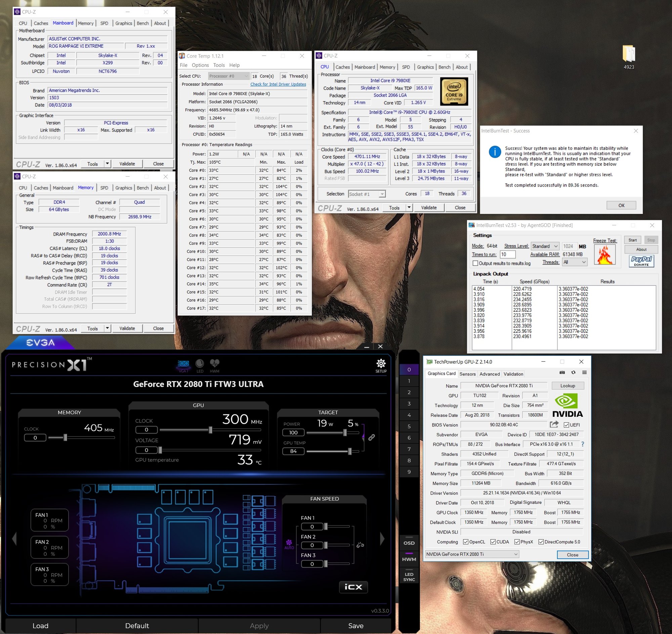Uncheck the UEFI checkbox in GPU-Z
This screenshot has height=634, width=672.
(566, 425)
